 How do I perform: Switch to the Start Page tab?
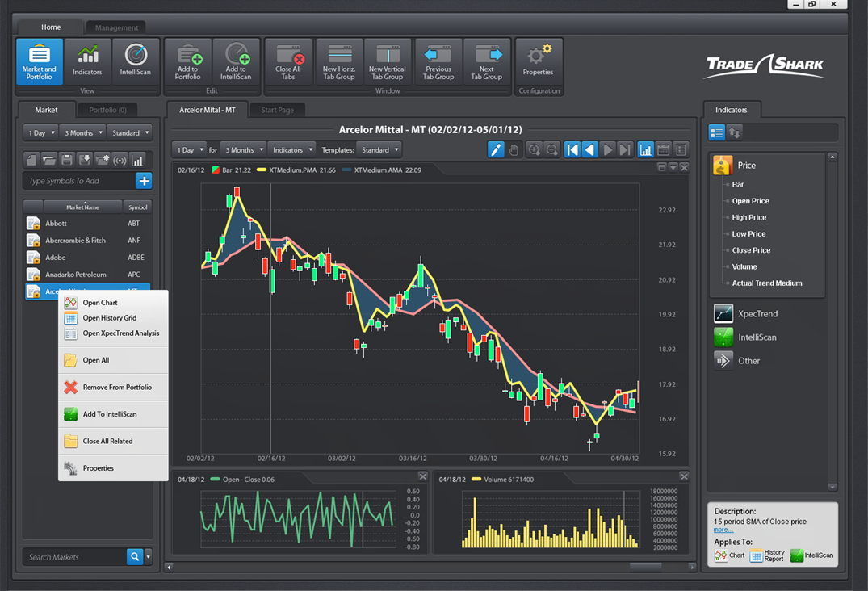pyautogui.click(x=277, y=110)
